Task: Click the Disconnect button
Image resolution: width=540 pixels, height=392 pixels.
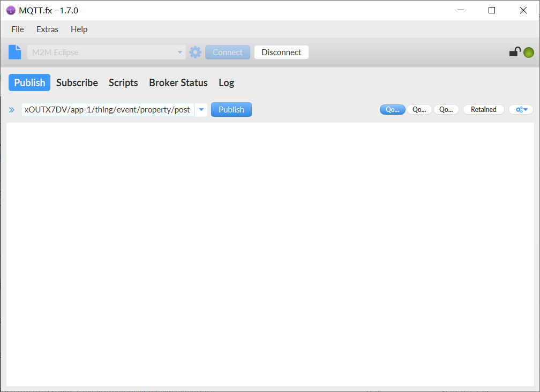Action: (281, 52)
